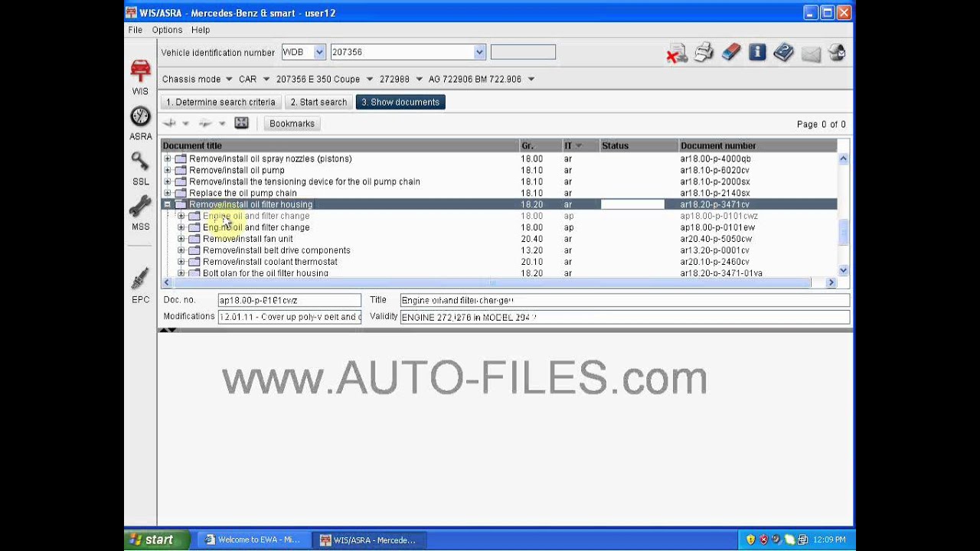This screenshot has height=551, width=980.
Task: Select Bolt plan for the oil filter housing row
Action: (x=499, y=273)
